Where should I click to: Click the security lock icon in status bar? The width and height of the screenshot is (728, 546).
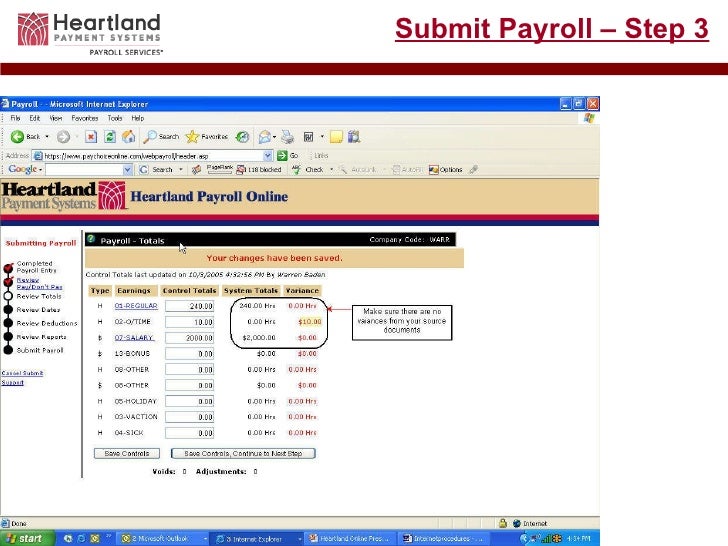(x=503, y=523)
